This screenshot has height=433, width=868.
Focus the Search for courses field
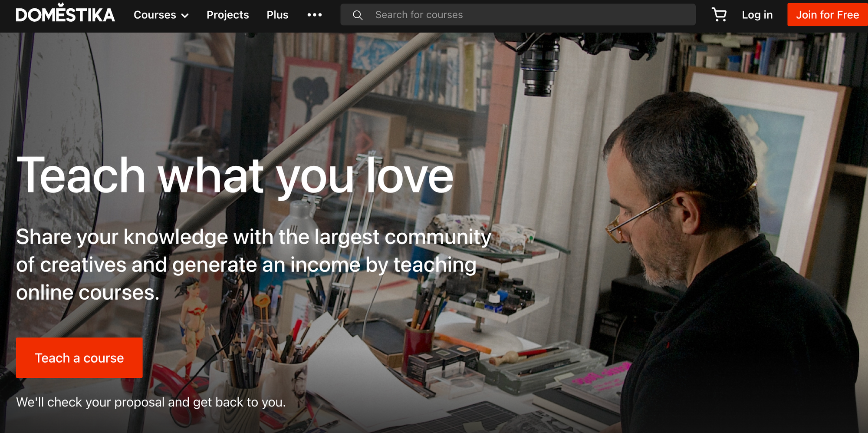click(x=518, y=15)
